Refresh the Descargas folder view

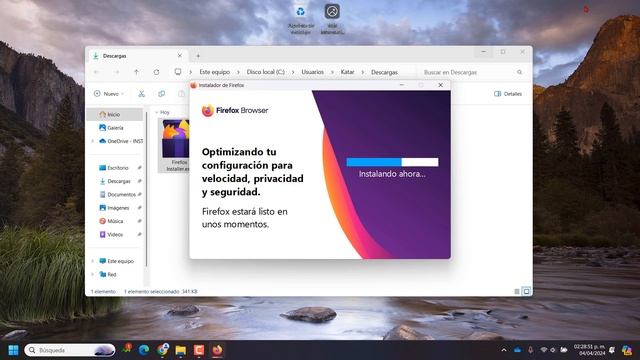click(x=156, y=72)
